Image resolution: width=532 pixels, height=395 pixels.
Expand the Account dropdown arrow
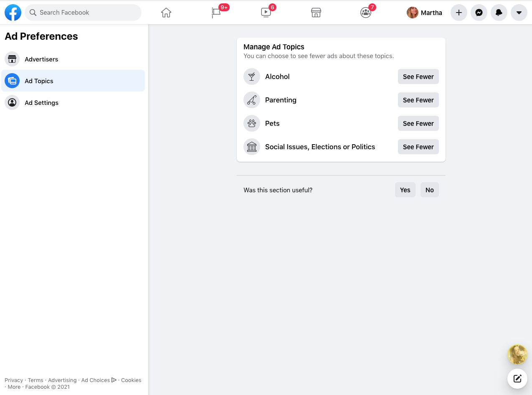tap(519, 13)
